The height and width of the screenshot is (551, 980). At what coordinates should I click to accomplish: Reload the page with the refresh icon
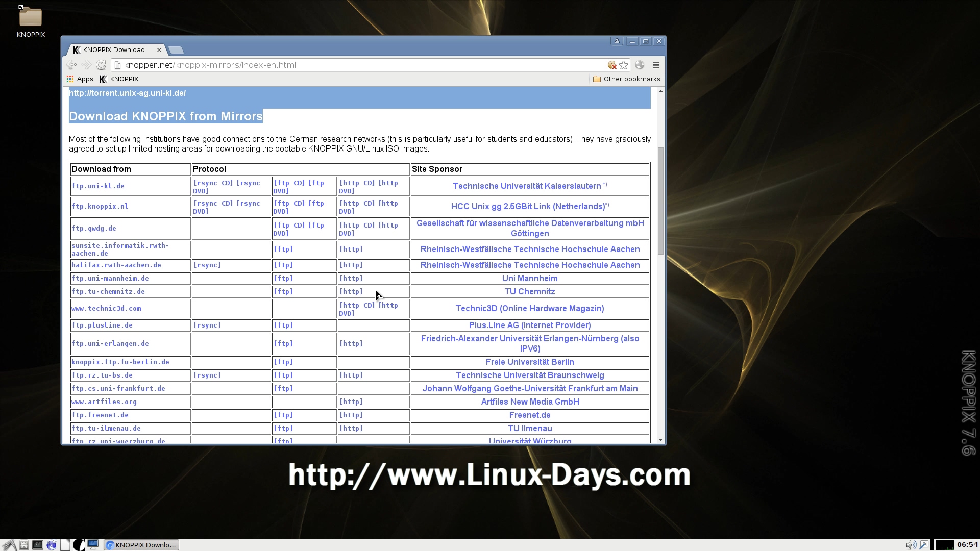101,65
